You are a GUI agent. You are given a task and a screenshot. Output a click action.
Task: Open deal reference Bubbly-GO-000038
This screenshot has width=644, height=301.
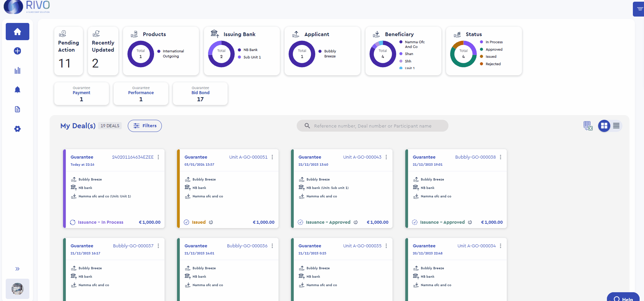(475, 157)
